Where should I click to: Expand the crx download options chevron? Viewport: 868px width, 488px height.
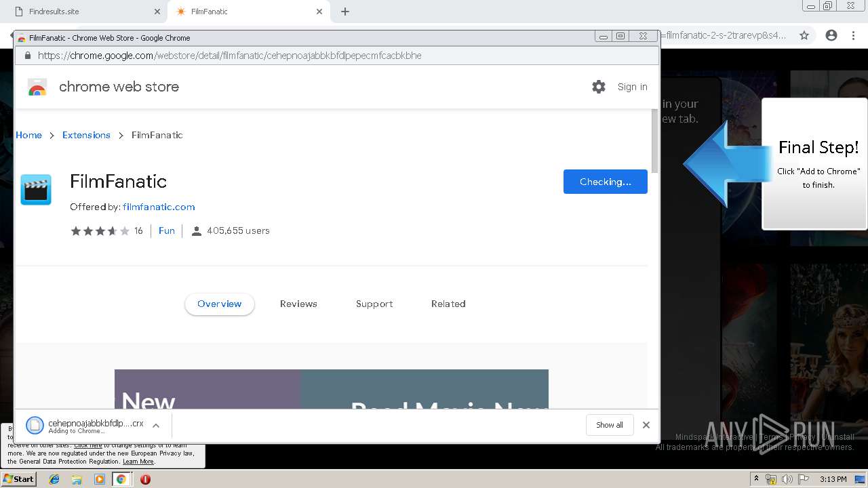tap(156, 426)
